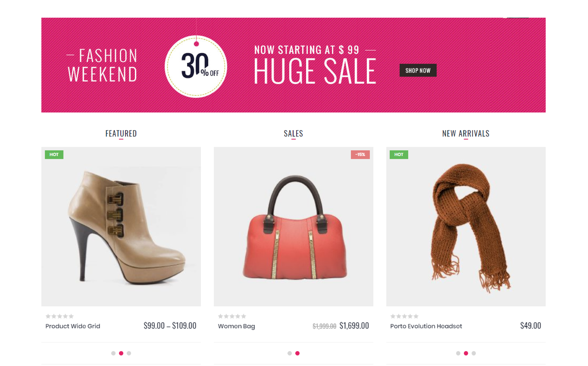Select first carousel dot under New Arrivals
The image size is (588, 366).
(458, 353)
